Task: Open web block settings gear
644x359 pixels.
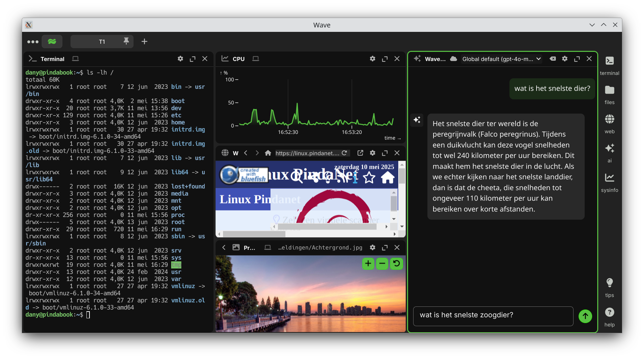Action: pos(373,153)
